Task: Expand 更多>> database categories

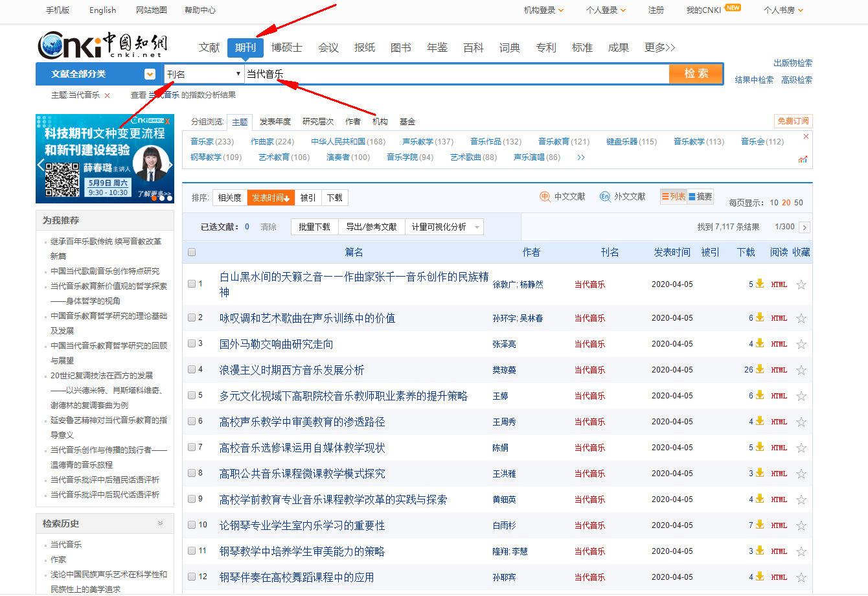Action: click(x=659, y=47)
